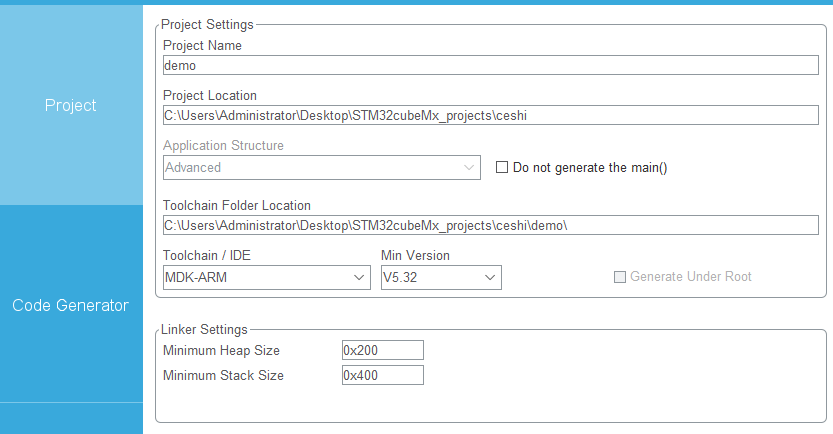Image resolution: width=833 pixels, height=434 pixels.
Task: Open the Toolchain / IDE MDK-ARM dropdown
Action: click(x=267, y=277)
